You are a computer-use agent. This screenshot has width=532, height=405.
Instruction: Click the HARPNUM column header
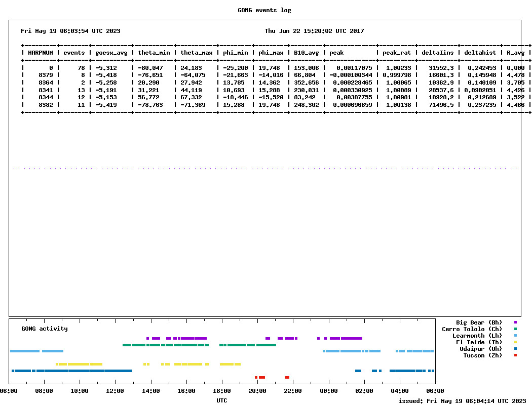(41, 53)
